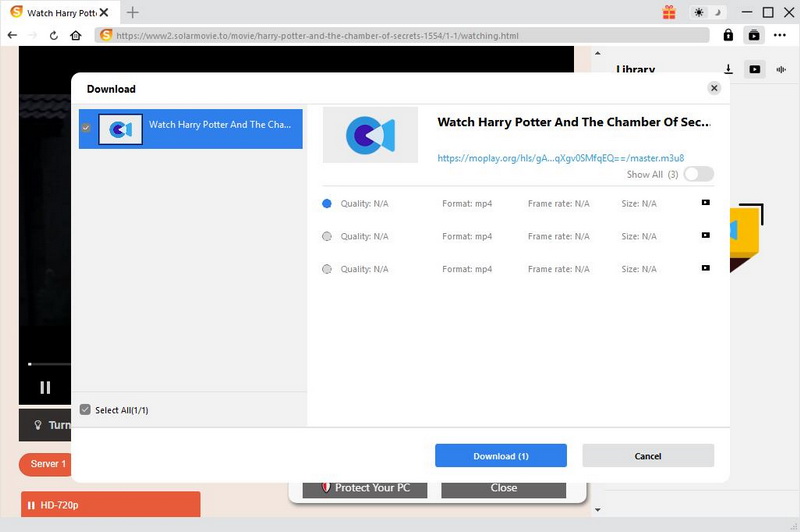
Task: Select the first quality radio option
Action: pyautogui.click(x=327, y=204)
